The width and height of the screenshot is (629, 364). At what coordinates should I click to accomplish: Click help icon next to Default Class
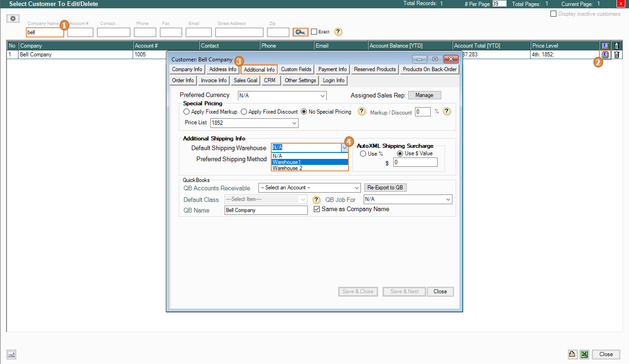point(316,200)
